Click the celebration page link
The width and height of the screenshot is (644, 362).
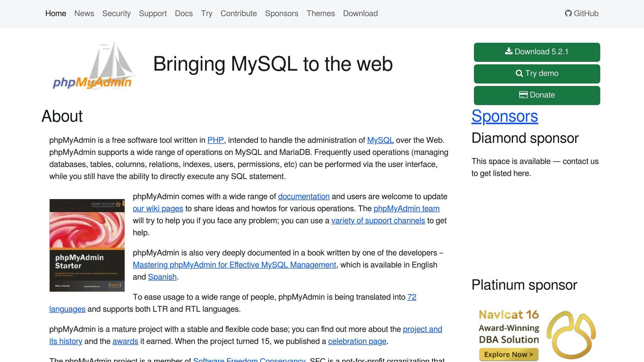point(357,341)
